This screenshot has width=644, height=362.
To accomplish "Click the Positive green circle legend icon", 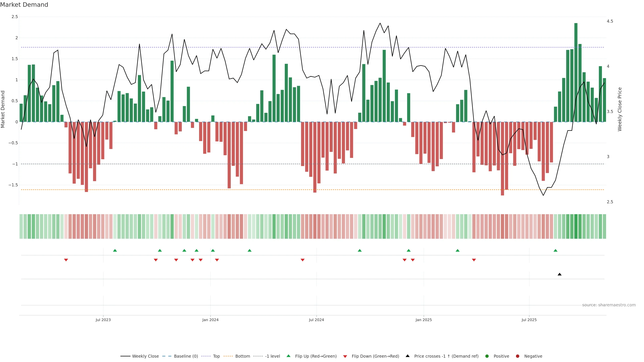I will [x=487, y=356].
